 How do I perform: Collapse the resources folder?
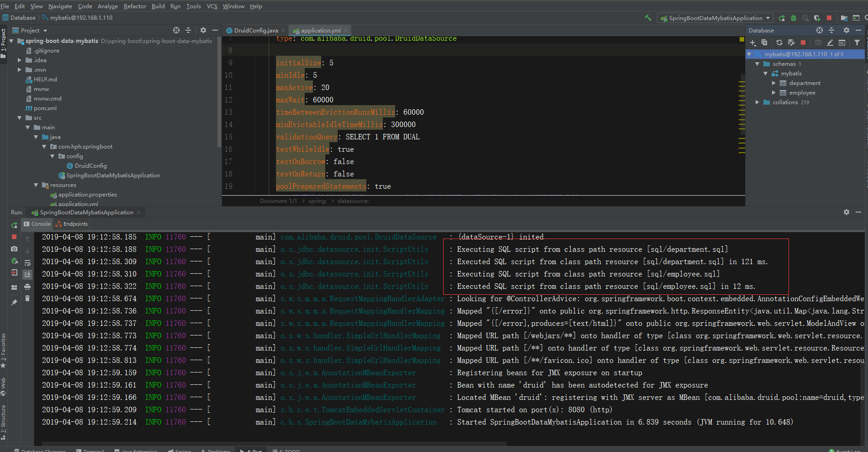[36, 185]
